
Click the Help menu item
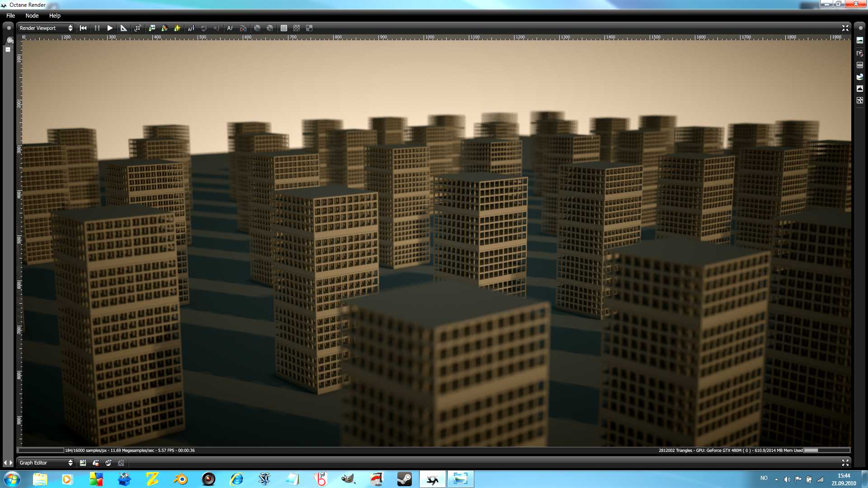[x=55, y=15]
